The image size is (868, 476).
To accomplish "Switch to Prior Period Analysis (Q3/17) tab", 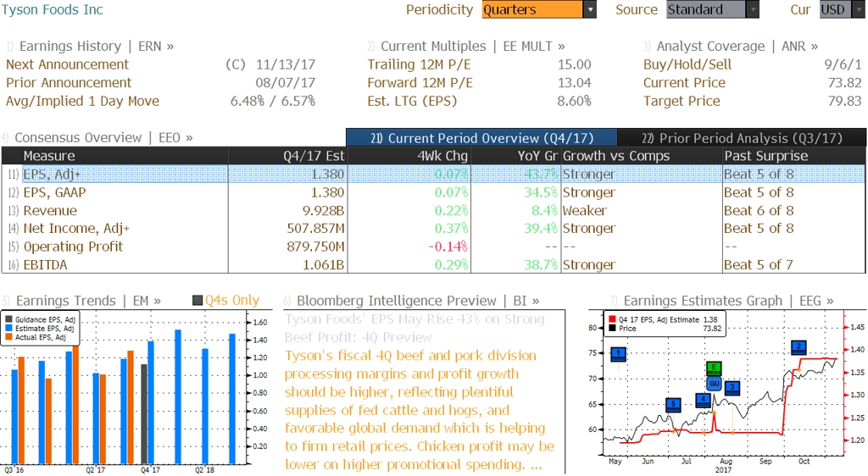I will pos(742,138).
